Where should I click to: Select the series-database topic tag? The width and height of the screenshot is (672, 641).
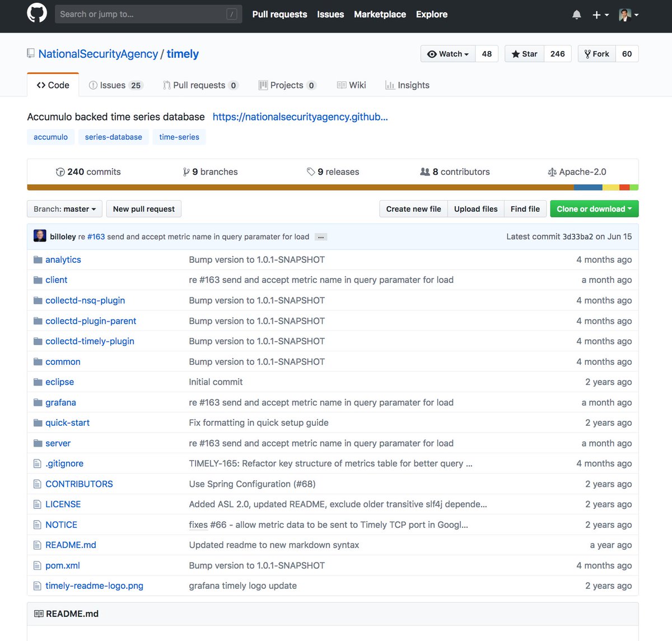coord(114,137)
